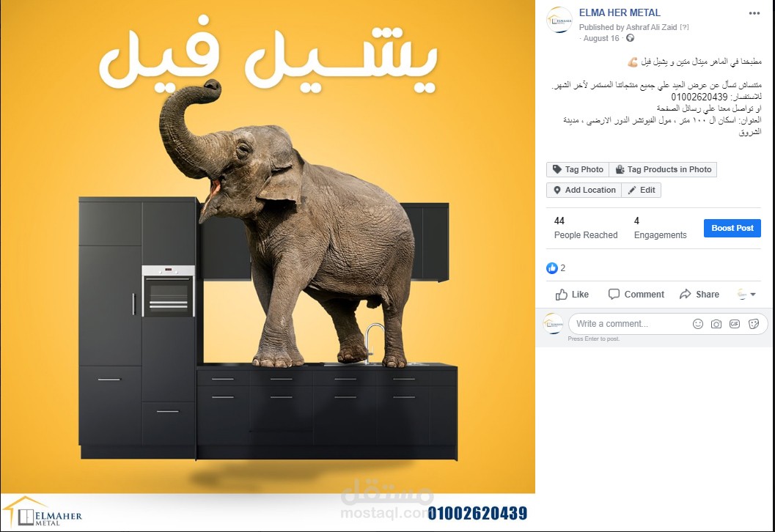Click the Comment button
This screenshot has height=532, width=775.
[636, 295]
